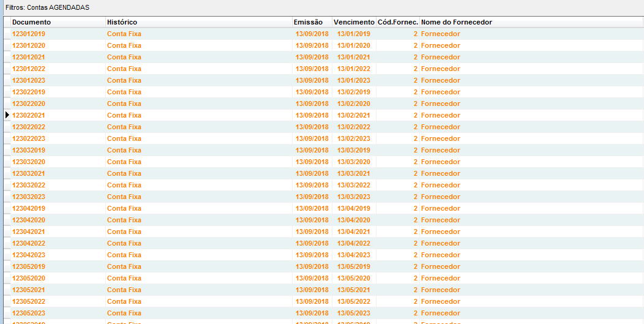Select the row for document 123042022
This screenshot has height=324, width=644.
tap(29, 243)
